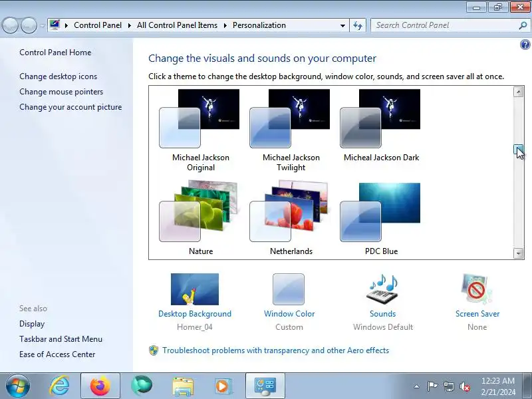The width and height of the screenshot is (532, 399).
Task: Click the Forward navigation button
Action: [29, 25]
